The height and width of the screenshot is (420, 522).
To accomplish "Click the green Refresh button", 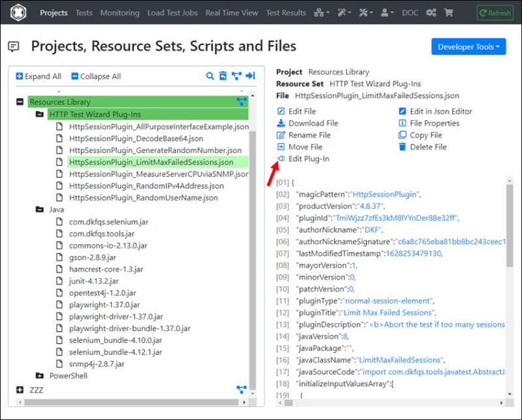I will click(x=495, y=13).
